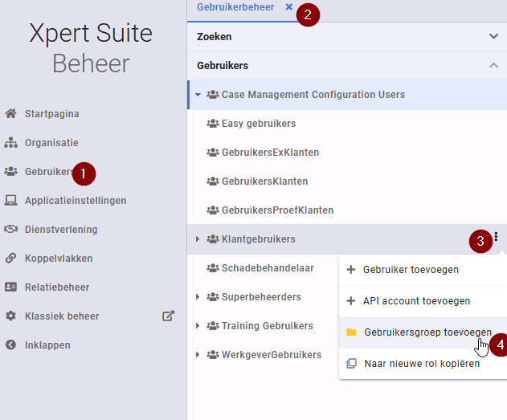507x420 pixels.
Task: Click the group icon of Case Management Configuration Users
Action: (213, 94)
